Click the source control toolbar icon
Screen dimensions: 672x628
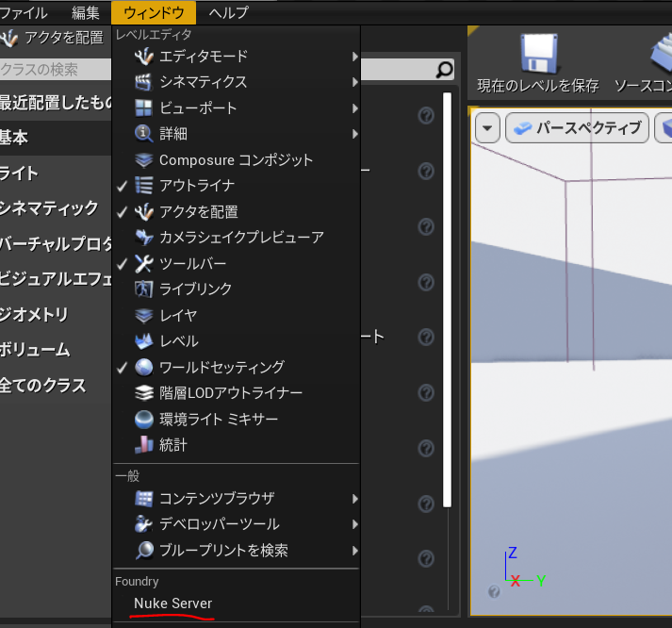point(661,54)
